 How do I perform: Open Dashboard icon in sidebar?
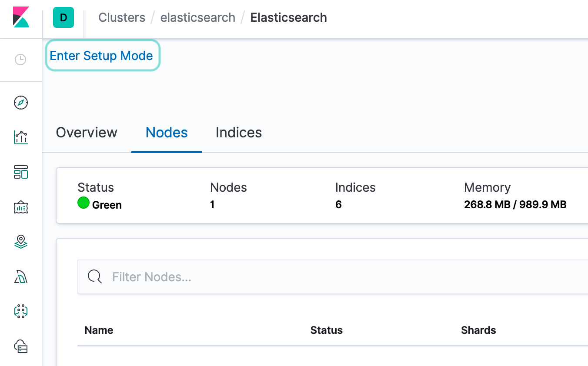(x=21, y=172)
